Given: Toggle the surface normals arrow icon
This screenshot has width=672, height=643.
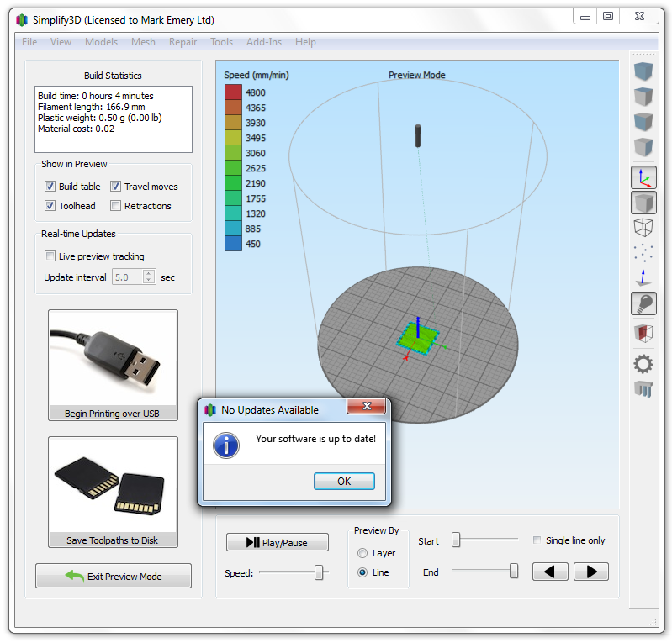Looking at the screenshot, I should pyautogui.click(x=643, y=278).
